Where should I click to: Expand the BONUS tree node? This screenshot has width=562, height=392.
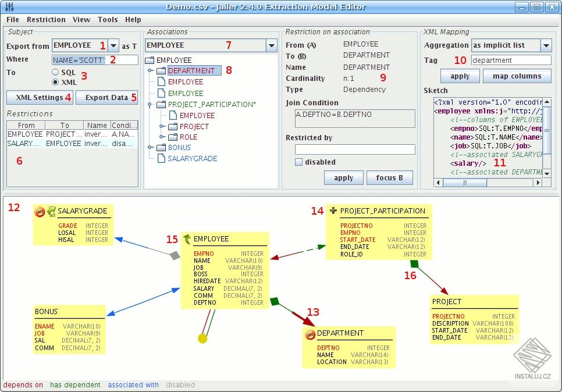point(151,147)
